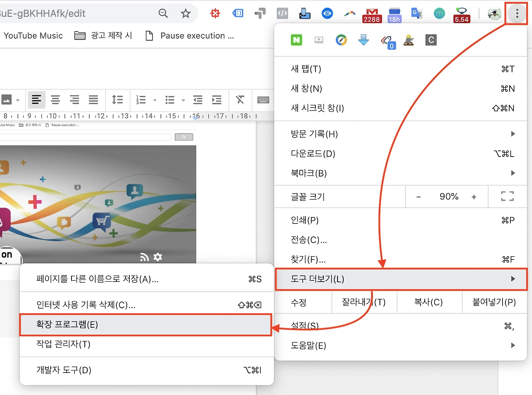Click the colorful pen circle extension icon

tap(341, 40)
